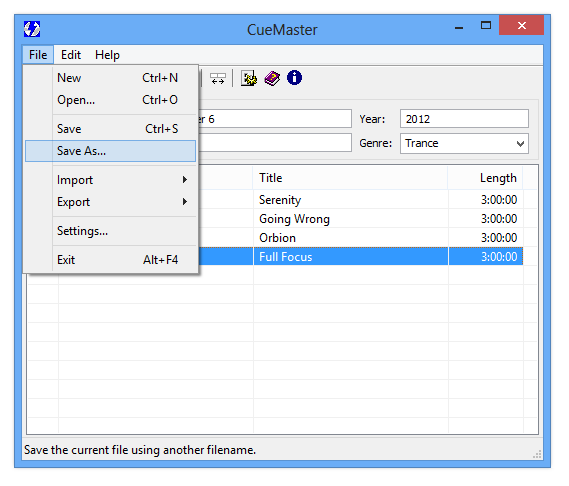569x486 pixels.
Task: Expand the Import submenu arrow
Action: (185, 180)
